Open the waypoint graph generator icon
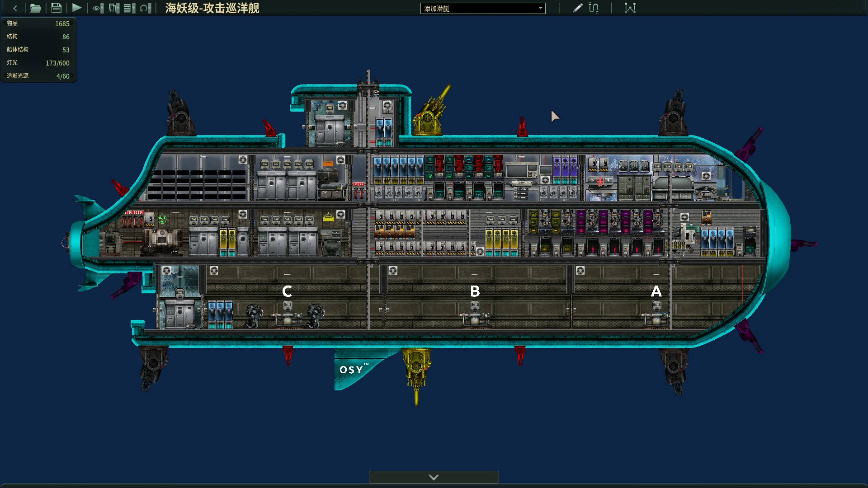The width and height of the screenshot is (868, 488). pos(630,8)
